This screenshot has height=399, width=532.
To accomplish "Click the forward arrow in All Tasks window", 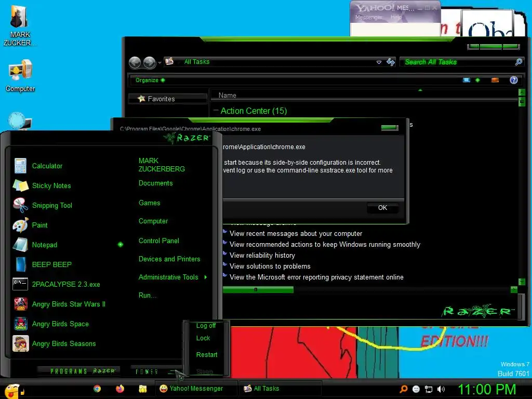I will [149, 62].
